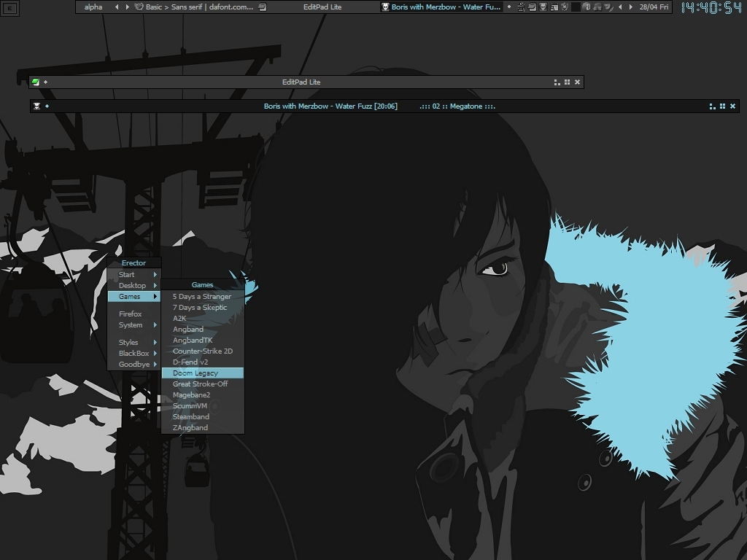
Task: Launch Counter-Strike 2D
Action: pos(203,351)
